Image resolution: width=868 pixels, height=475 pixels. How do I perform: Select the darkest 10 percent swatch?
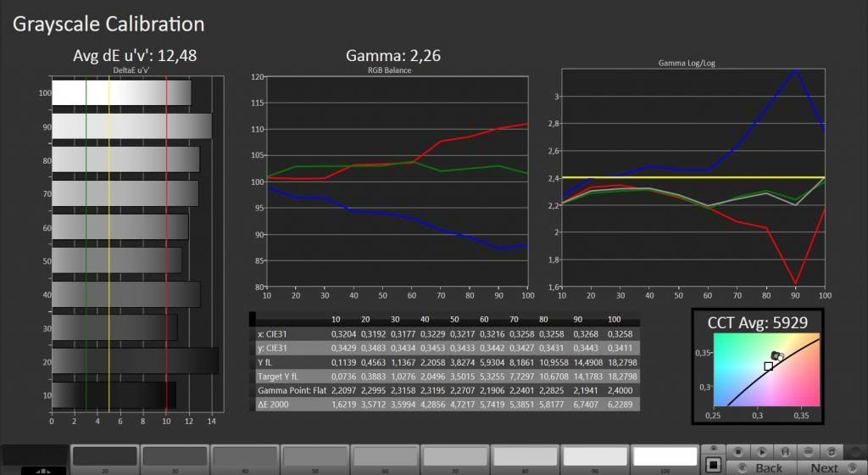tap(35, 456)
